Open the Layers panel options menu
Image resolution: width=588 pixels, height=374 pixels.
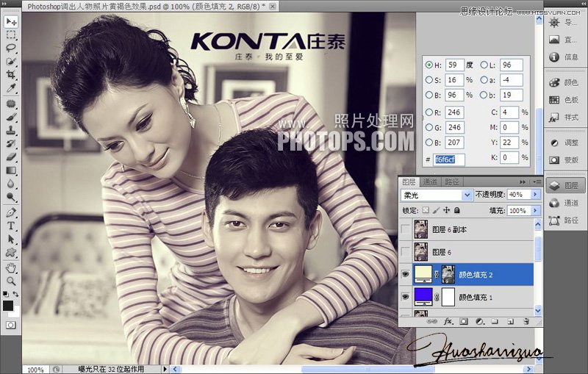click(x=537, y=181)
